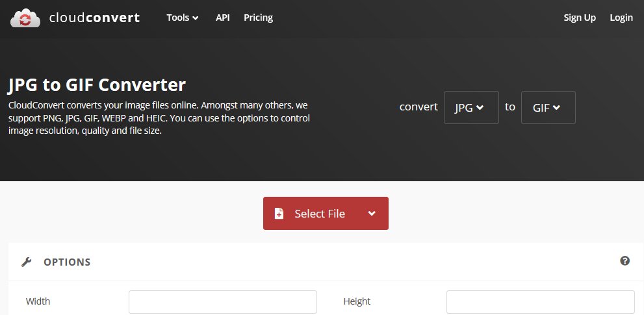The width and height of the screenshot is (644, 315).
Task: Click the Login link
Action: pos(621,18)
